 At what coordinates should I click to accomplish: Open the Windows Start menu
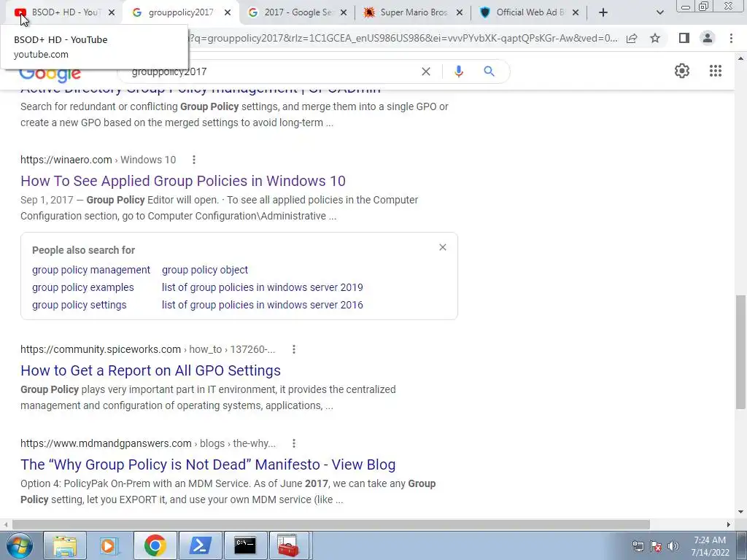click(20, 545)
